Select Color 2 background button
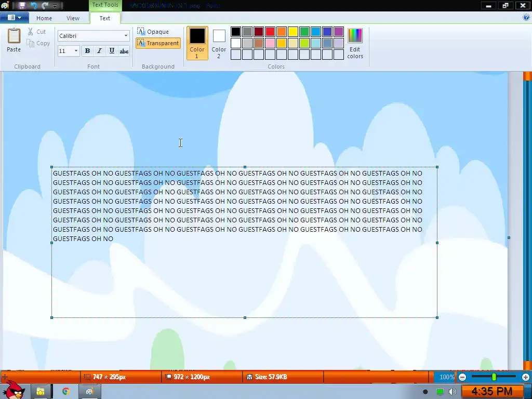 pos(219,43)
